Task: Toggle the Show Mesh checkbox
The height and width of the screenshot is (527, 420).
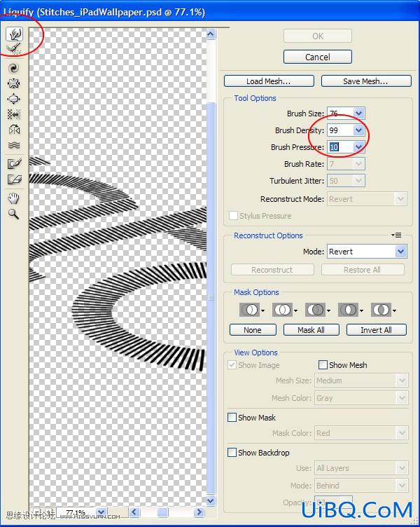Action: coord(323,365)
